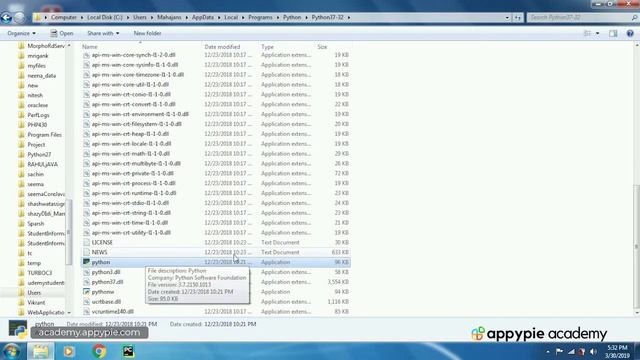Click the navigation pane scroll down arrow

[69, 313]
